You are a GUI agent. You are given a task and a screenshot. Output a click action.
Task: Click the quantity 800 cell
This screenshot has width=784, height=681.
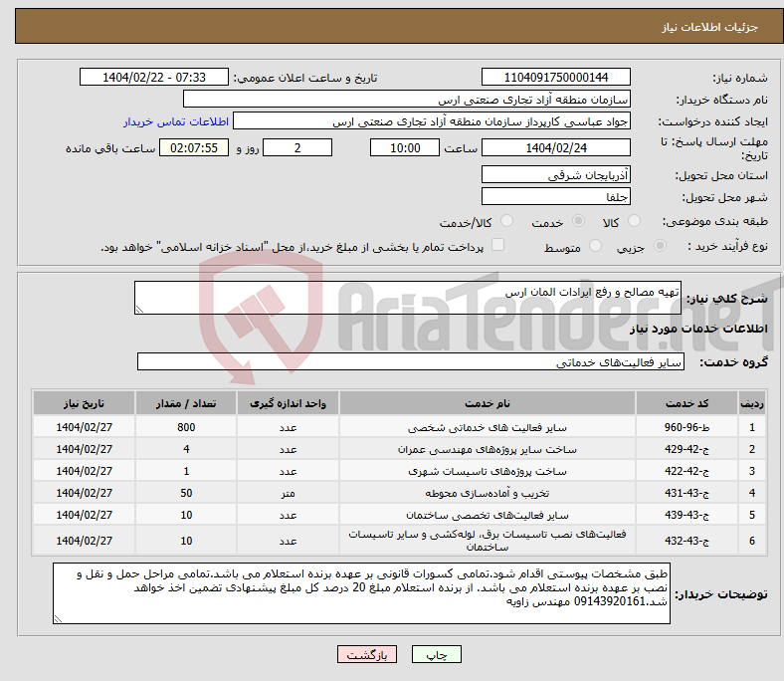pyautogui.click(x=186, y=427)
